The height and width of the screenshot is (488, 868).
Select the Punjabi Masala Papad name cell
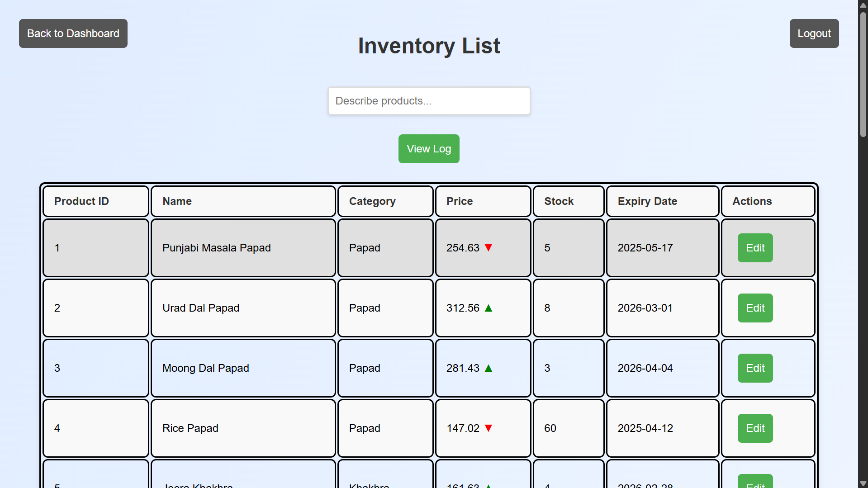[x=243, y=248]
